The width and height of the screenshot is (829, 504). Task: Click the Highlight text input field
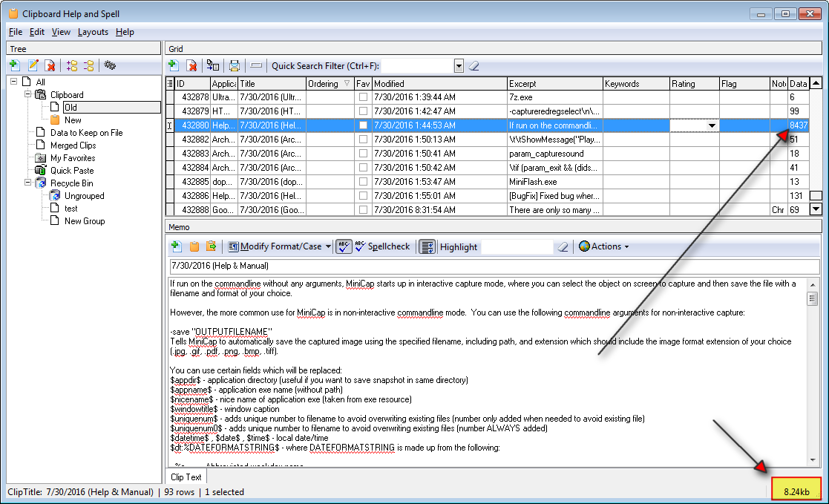pos(516,246)
